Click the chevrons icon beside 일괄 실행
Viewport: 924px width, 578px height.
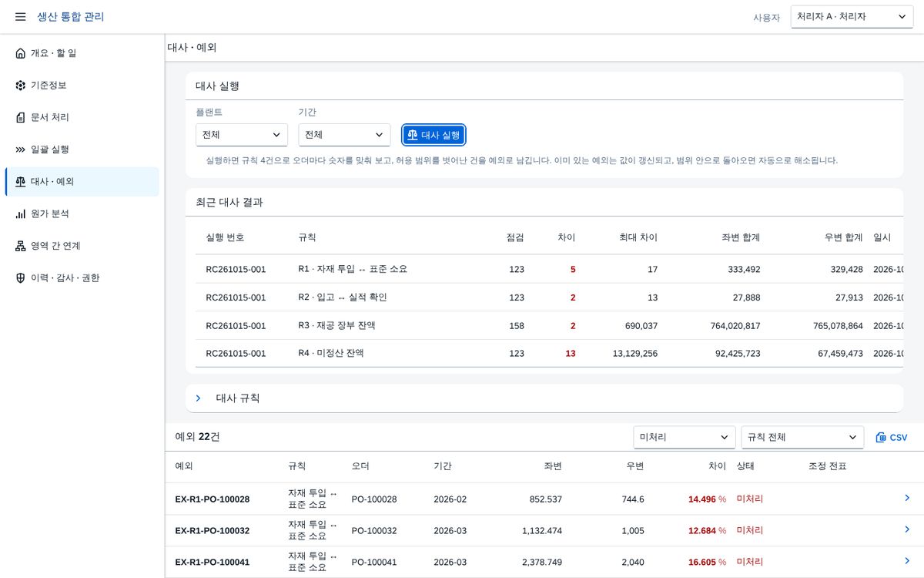(x=21, y=150)
